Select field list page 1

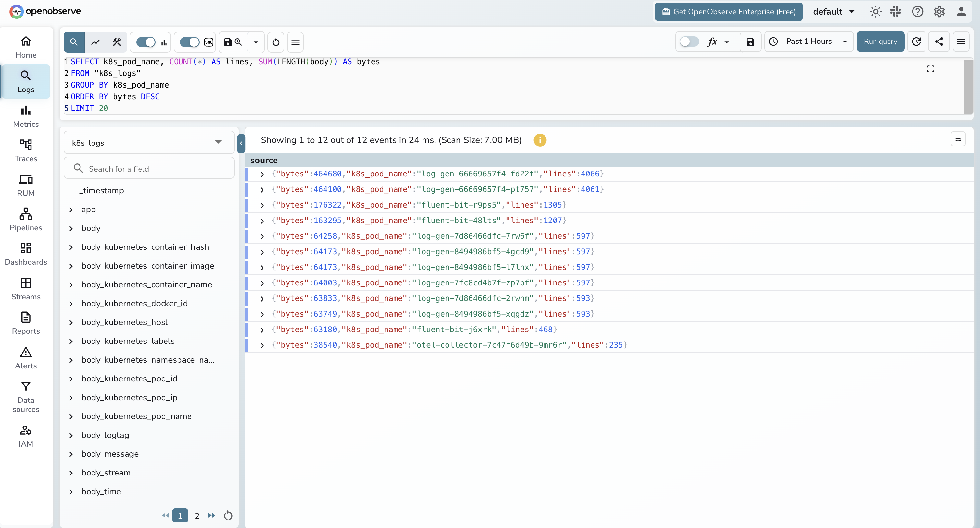pos(180,515)
